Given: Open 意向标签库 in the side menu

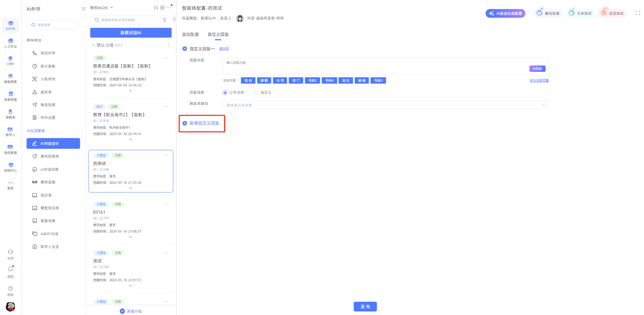Looking at the screenshot, I should (x=50, y=156).
